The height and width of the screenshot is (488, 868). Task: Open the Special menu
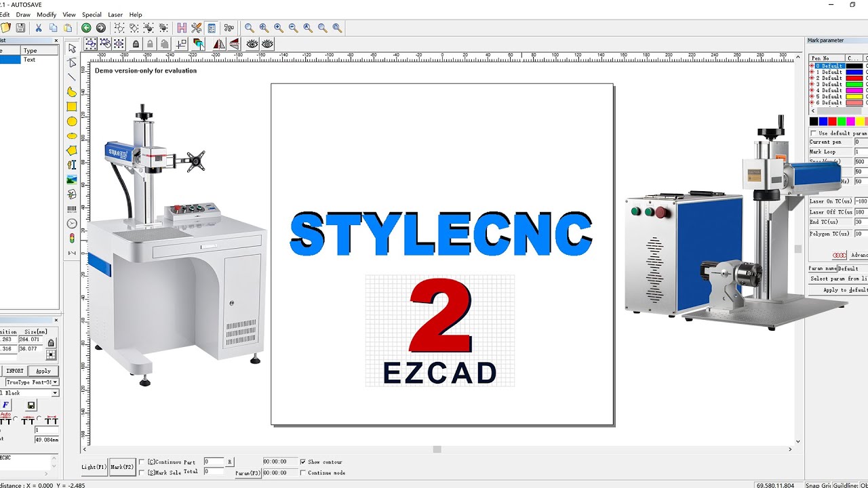pyautogui.click(x=92, y=14)
